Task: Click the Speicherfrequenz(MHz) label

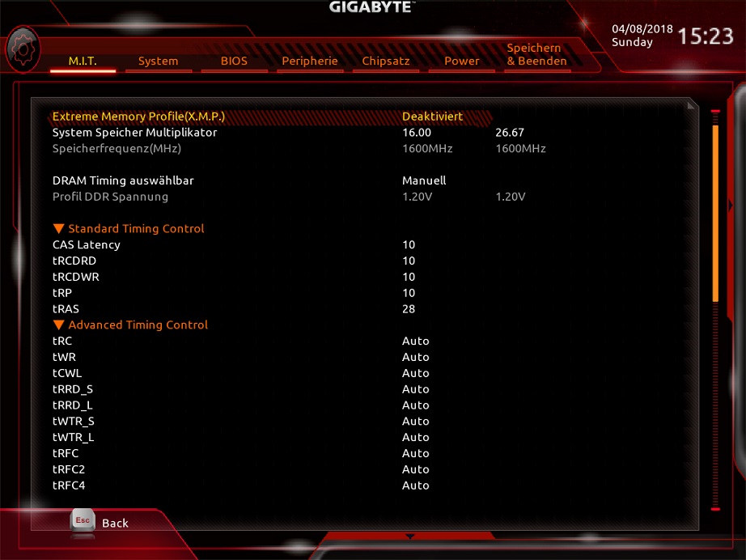Action: (x=117, y=149)
